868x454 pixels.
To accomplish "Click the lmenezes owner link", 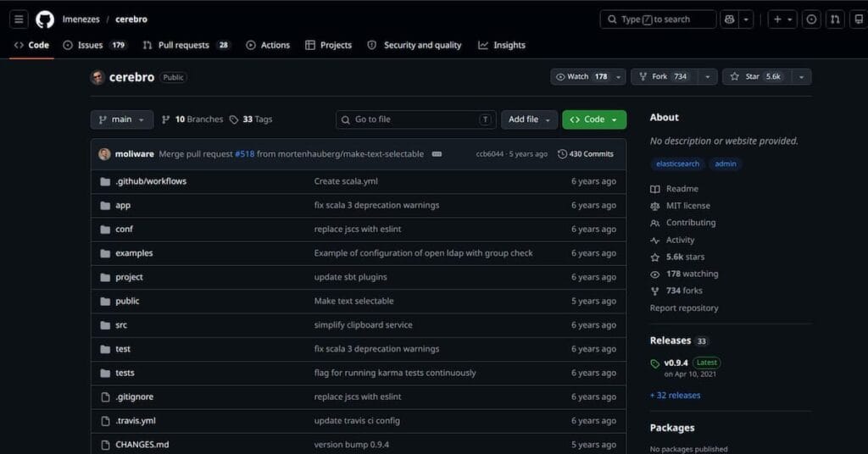I will point(81,19).
